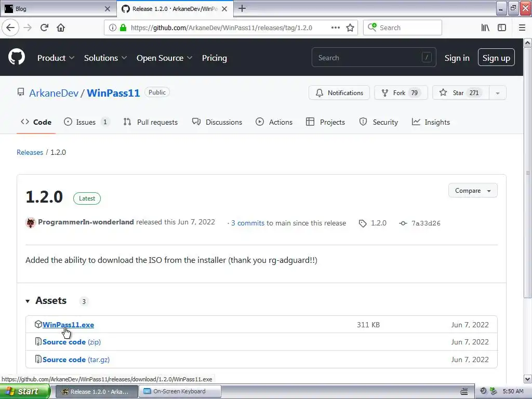The width and height of the screenshot is (532, 399).
Task: Open the browser home page icon
Action: point(61,28)
